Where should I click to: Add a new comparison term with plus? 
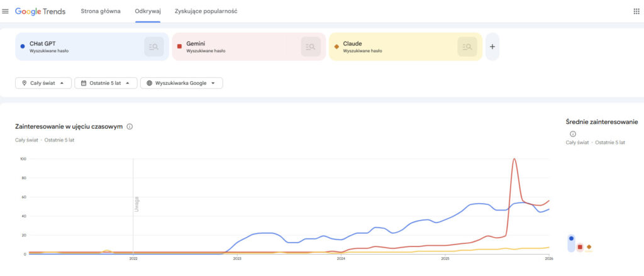click(x=492, y=47)
